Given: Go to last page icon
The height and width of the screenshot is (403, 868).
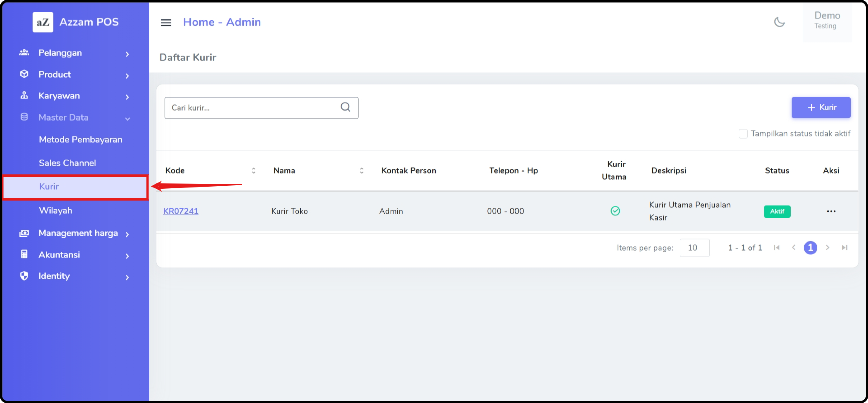Looking at the screenshot, I should [844, 248].
